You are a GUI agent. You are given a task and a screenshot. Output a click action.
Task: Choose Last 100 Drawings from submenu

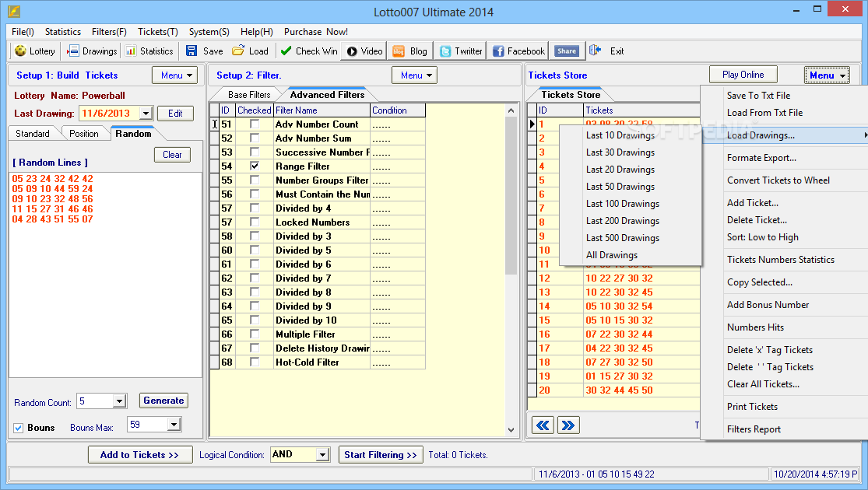tap(623, 204)
